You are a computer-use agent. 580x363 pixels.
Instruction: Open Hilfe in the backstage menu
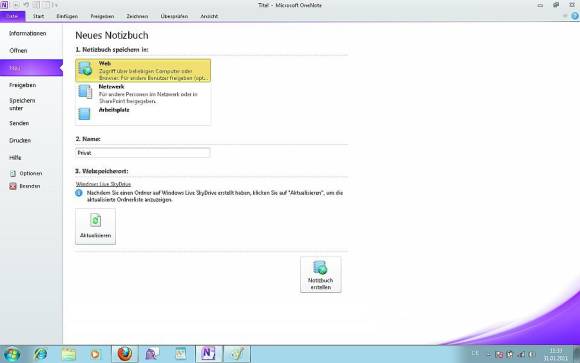[x=15, y=158]
